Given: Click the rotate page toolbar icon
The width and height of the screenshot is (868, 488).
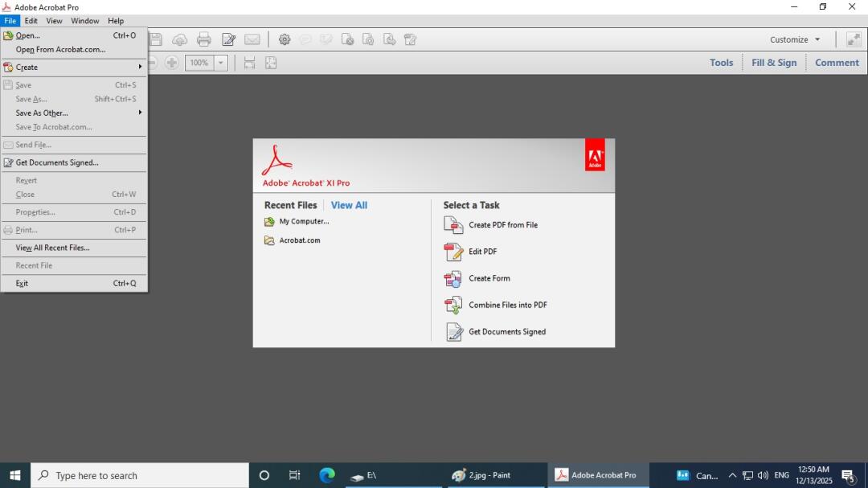Looking at the screenshot, I should tap(368, 39).
